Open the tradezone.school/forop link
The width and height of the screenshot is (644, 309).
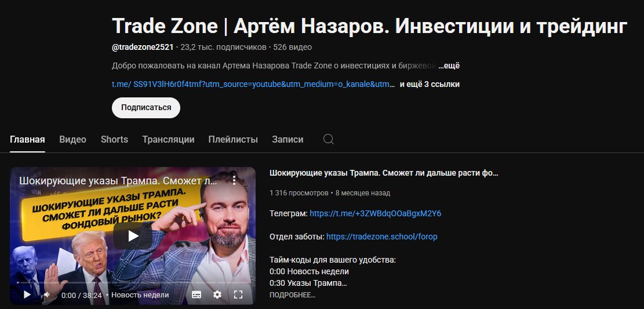click(x=381, y=237)
